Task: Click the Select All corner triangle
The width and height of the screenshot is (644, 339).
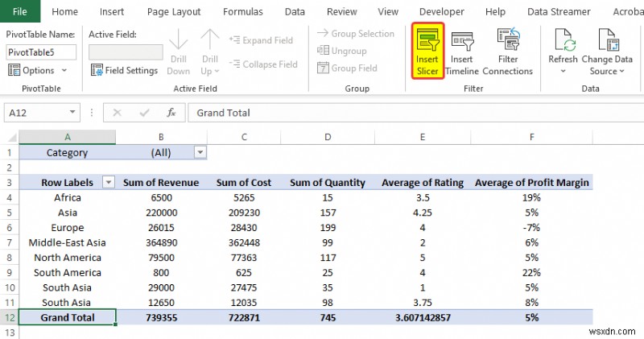Action: [x=12, y=137]
